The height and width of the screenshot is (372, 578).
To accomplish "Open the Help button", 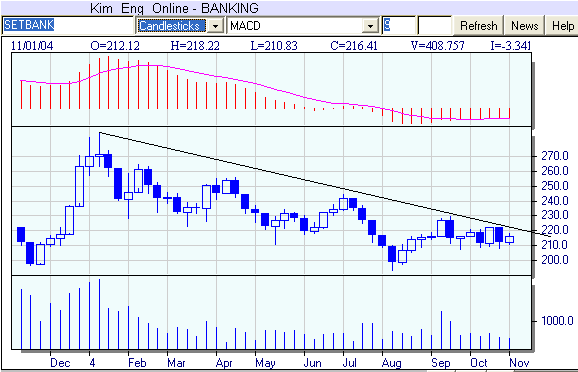I will [563, 25].
